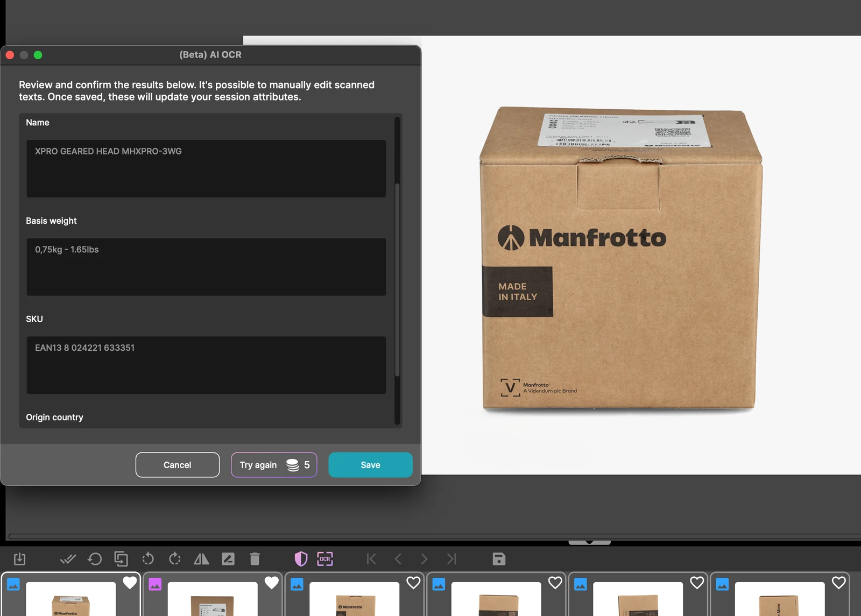Favorite the fourth thumbnail with its heart

click(x=555, y=583)
